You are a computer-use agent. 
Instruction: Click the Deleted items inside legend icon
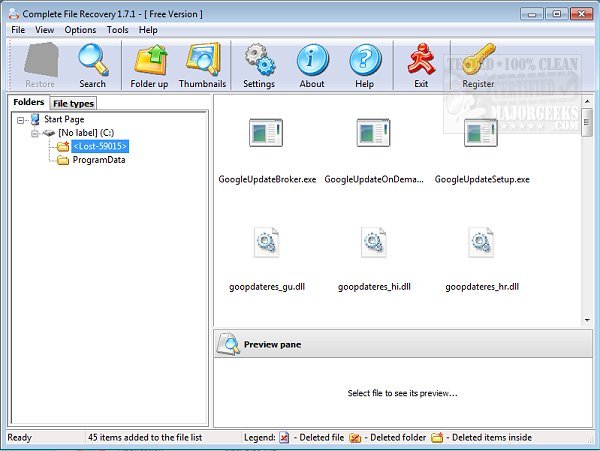click(x=437, y=437)
